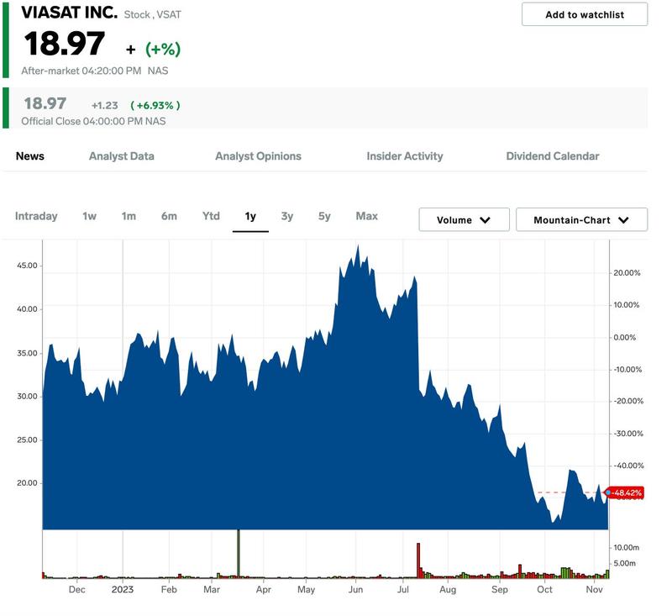Click the 10.00m volume axis label
This screenshot has width=672, height=616.
pyautogui.click(x=626, y=547)
